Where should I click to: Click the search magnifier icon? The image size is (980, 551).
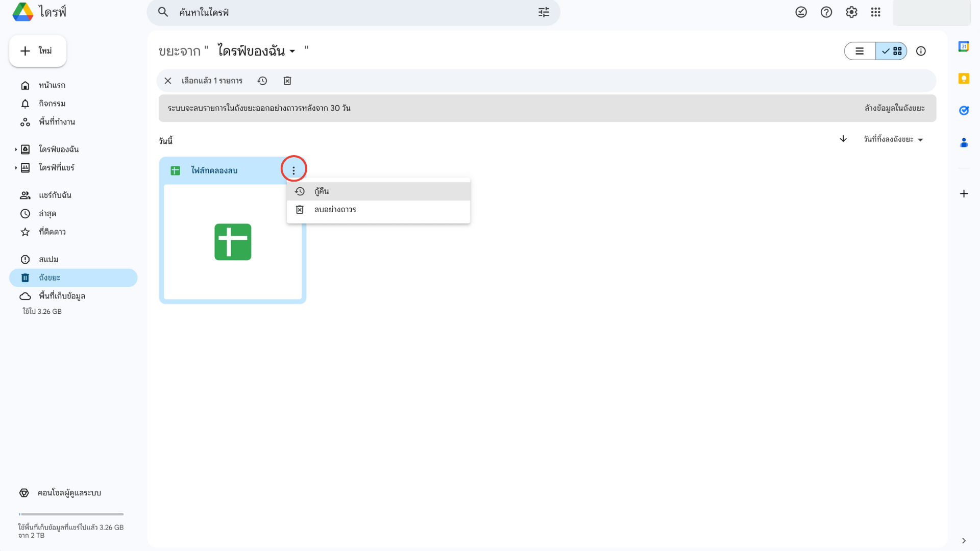163,12
